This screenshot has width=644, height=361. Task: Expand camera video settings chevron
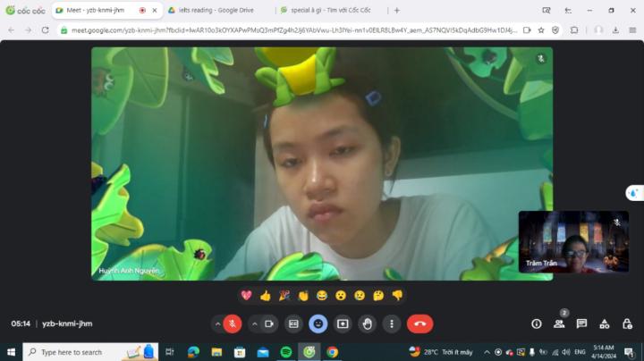(255, 324)
